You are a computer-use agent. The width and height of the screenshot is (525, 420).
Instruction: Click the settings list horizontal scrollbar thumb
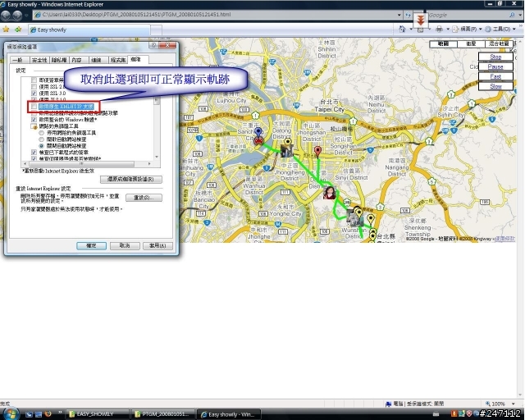coord(82,164)
